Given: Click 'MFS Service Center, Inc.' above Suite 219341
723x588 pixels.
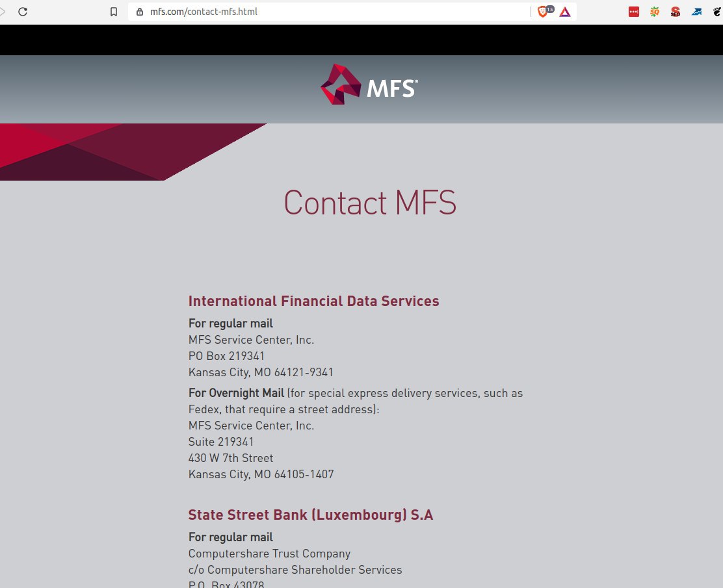Looking at the screenshot, I should point(252,426).
